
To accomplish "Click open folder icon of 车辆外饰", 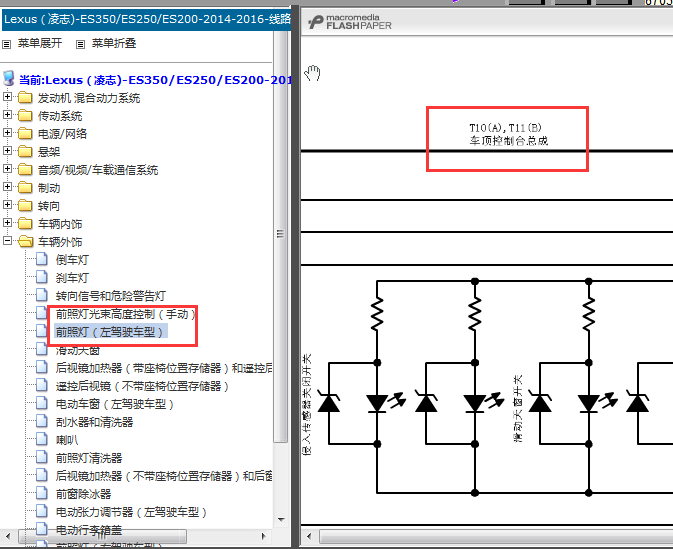I will (x=26, y=242).
